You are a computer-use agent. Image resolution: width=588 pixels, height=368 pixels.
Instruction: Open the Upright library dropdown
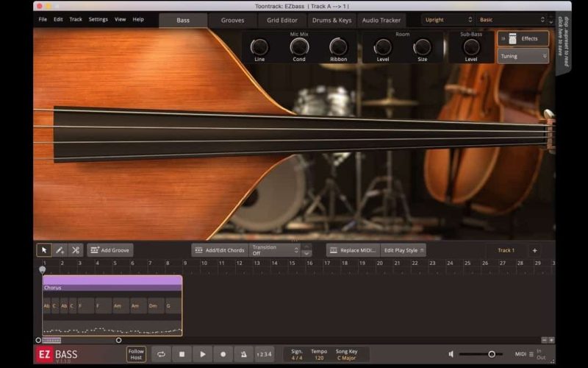448,20
